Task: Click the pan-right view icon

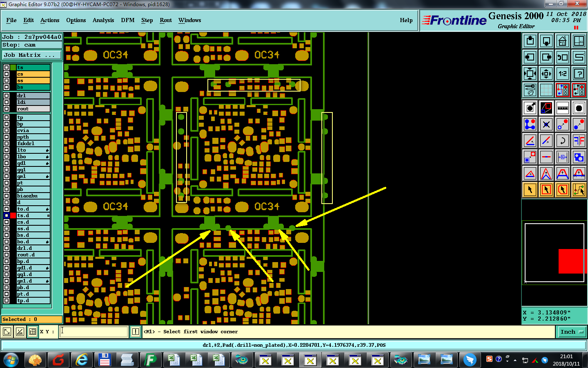Action: tap(546, 57)
